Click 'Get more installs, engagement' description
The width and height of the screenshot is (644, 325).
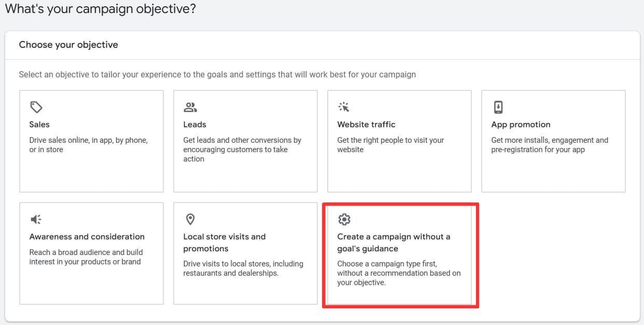(x=550, y=145)
